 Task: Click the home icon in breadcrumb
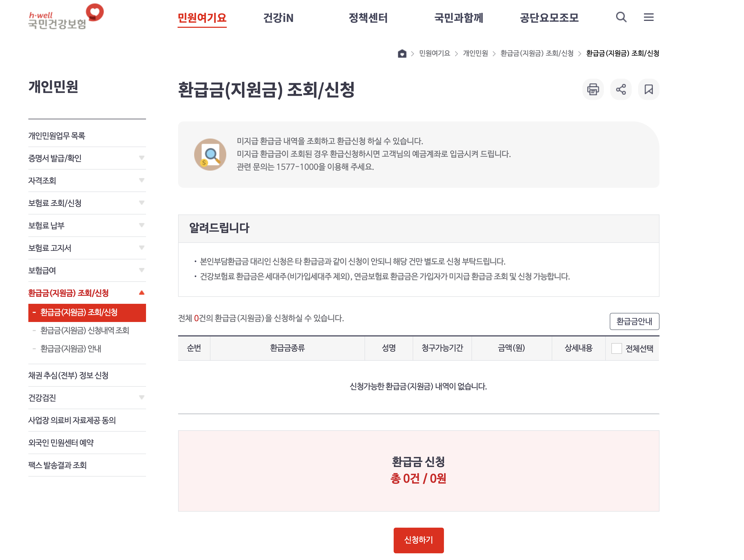point(402,53)
